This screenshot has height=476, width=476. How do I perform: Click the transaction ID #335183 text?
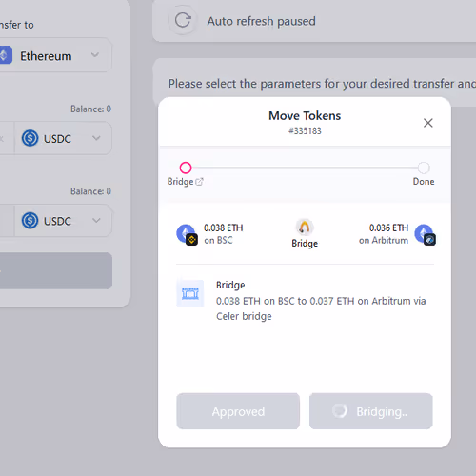point(305,130)
